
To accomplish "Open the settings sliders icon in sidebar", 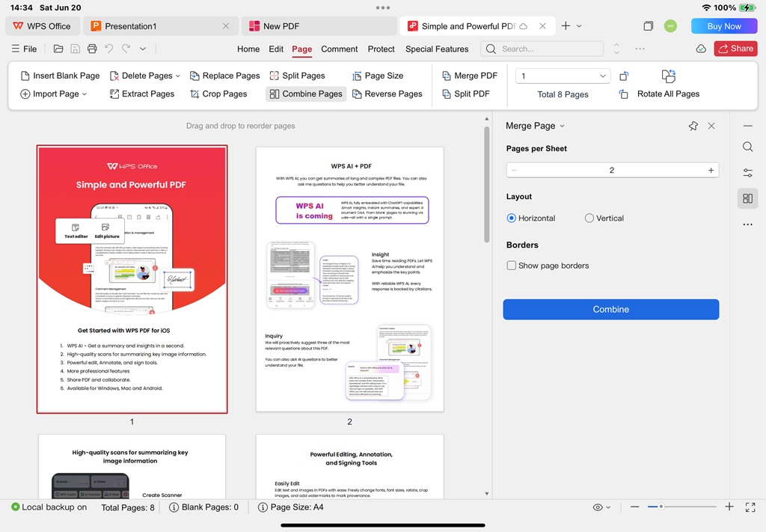I will coord(747,173).
